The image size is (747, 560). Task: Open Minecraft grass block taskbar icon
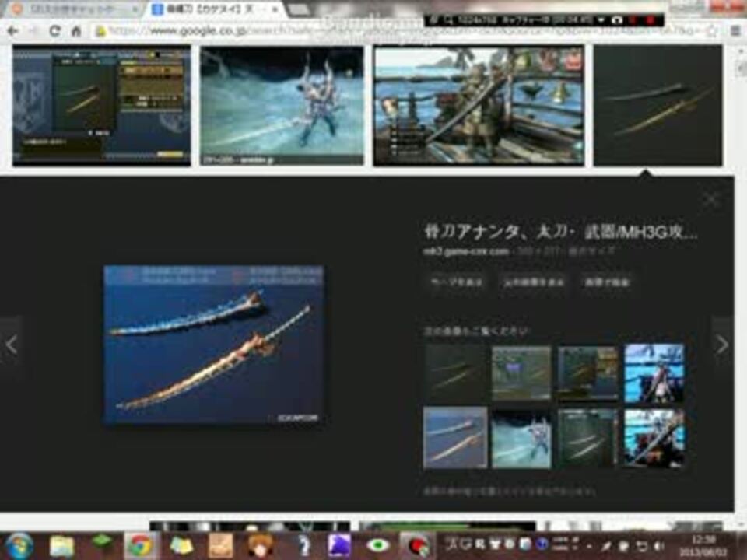tap(101, 543)
